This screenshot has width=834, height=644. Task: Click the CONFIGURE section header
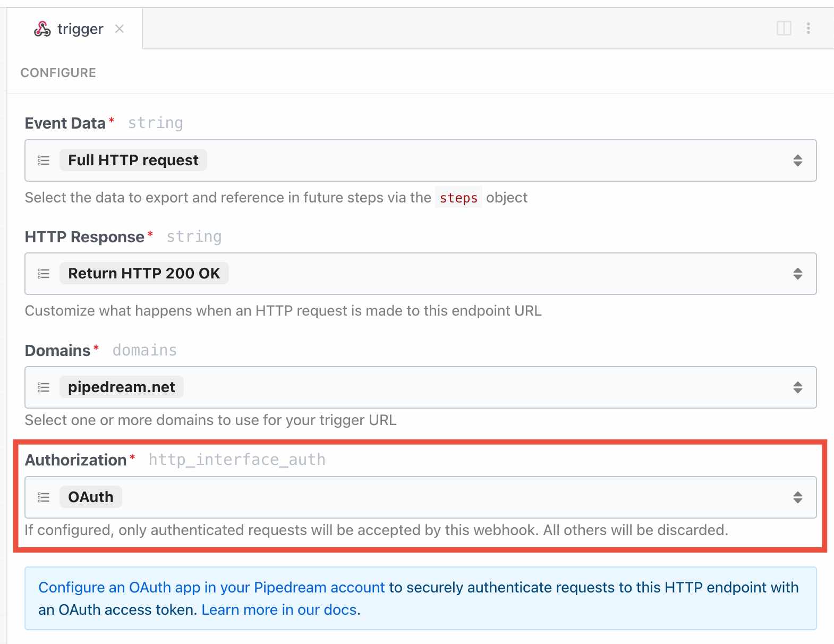click(x=58, y=73)
